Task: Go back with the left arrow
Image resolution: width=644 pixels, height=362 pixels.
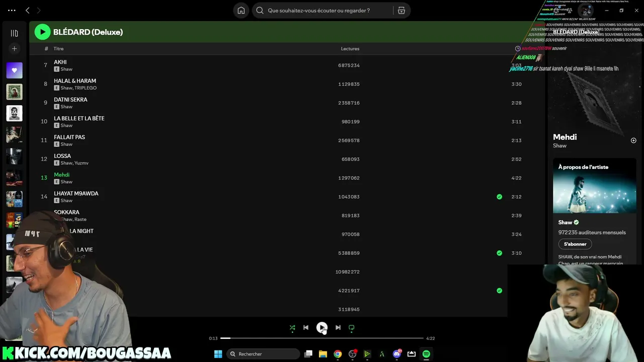Action: [x=28, y=10]
